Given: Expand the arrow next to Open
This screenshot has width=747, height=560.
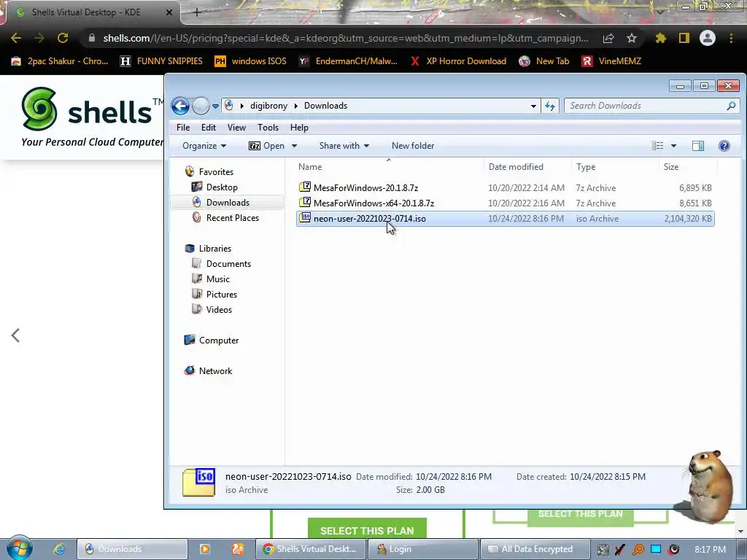Looking at the screenshot, I should (294, 146).
